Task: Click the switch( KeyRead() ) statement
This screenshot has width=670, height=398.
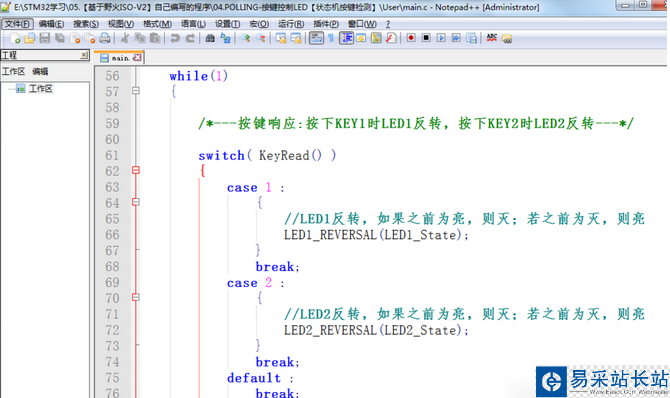Action: tap(267, 155)
